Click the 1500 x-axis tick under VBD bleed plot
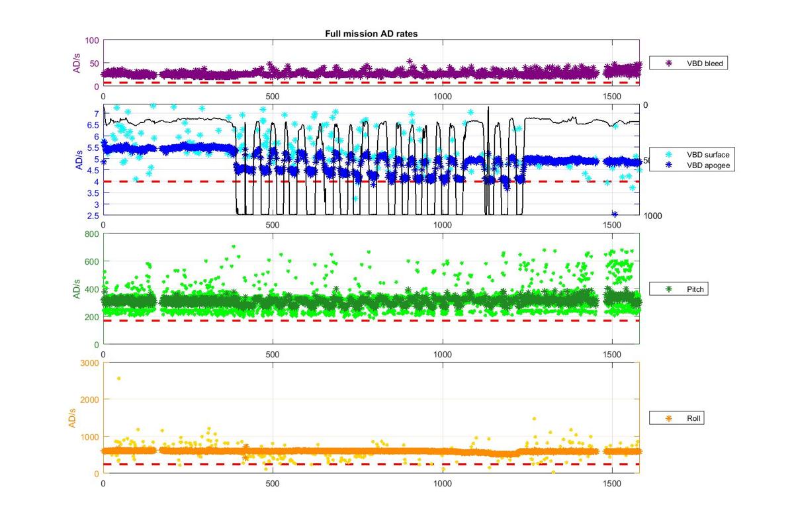 613,96
